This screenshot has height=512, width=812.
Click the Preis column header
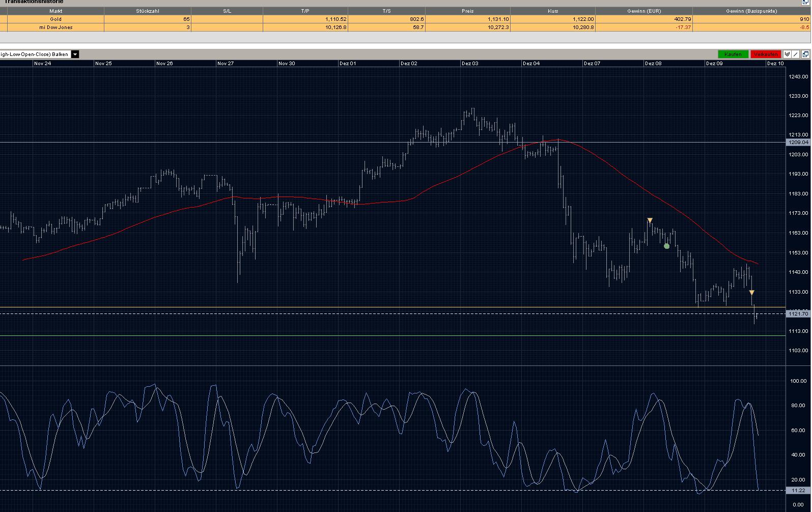pyautogui.click(x=467, y=11)
